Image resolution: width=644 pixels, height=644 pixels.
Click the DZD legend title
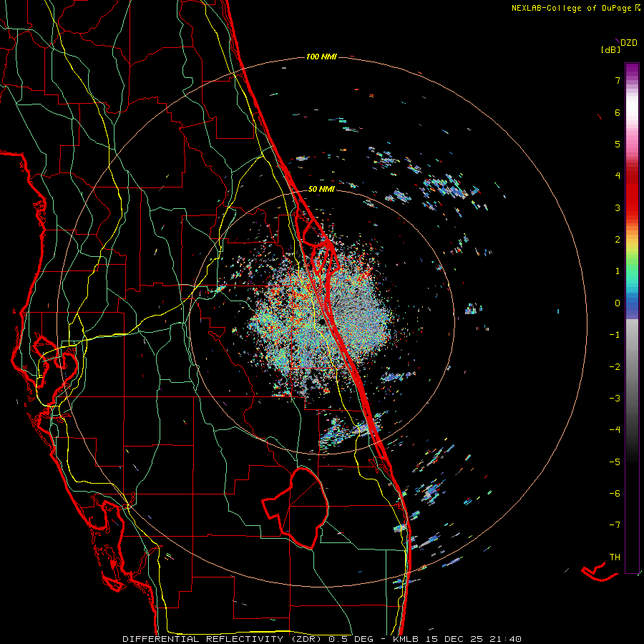coord(629,43)
